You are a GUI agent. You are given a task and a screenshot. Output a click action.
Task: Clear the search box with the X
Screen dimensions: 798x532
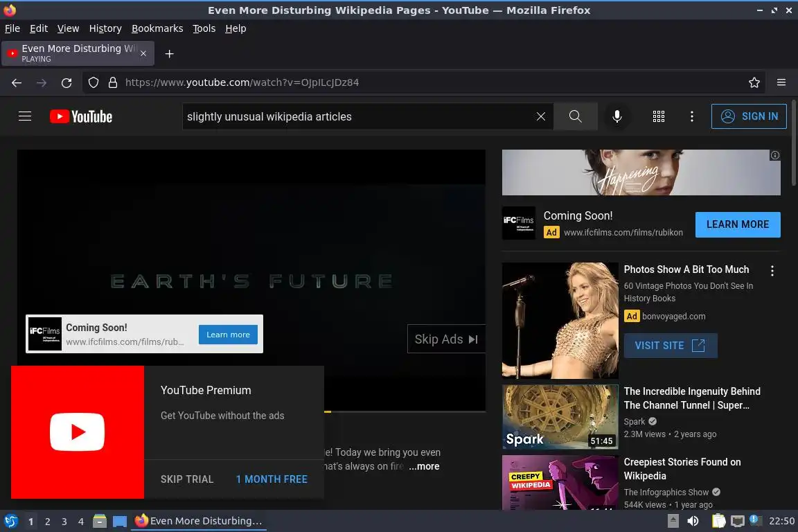pyautogui.click(x=540, y=116)
